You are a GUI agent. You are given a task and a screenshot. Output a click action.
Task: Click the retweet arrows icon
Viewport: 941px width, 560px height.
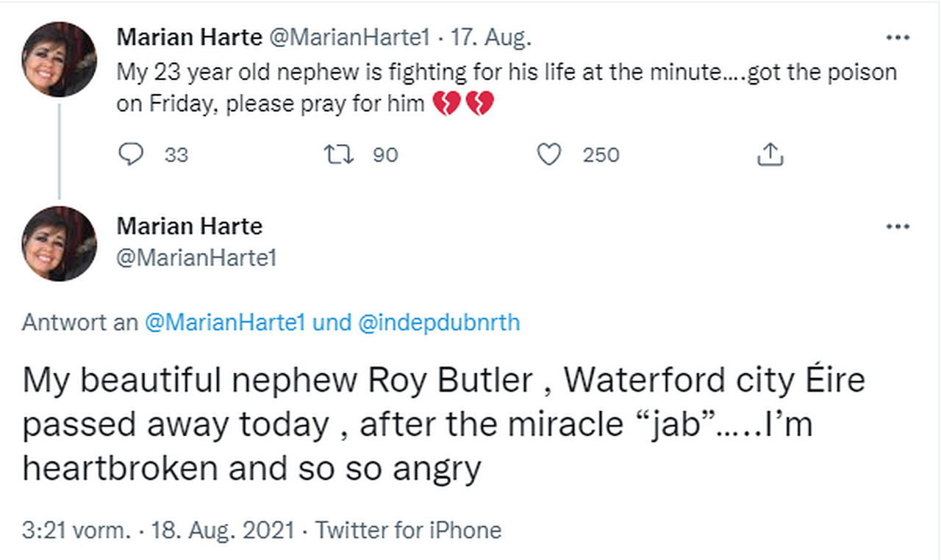tap(340, 154)
